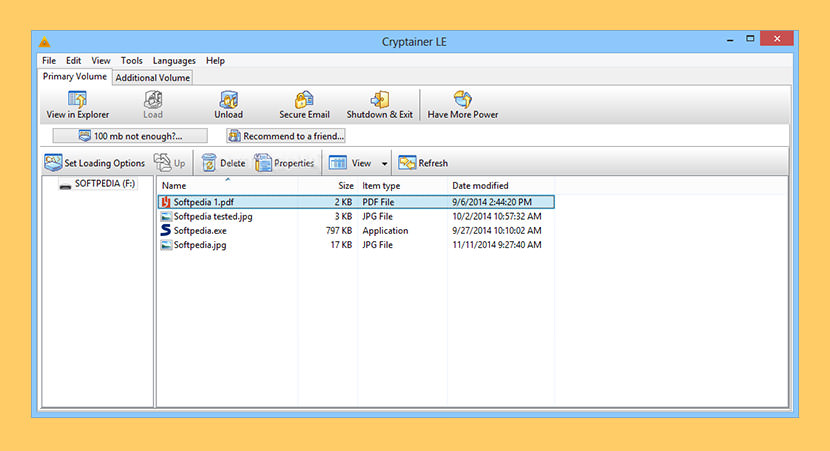This screenshot has height=451, width=830.
Task: Switch to the Primary Volume tab
Action: [x=75, y=77]
